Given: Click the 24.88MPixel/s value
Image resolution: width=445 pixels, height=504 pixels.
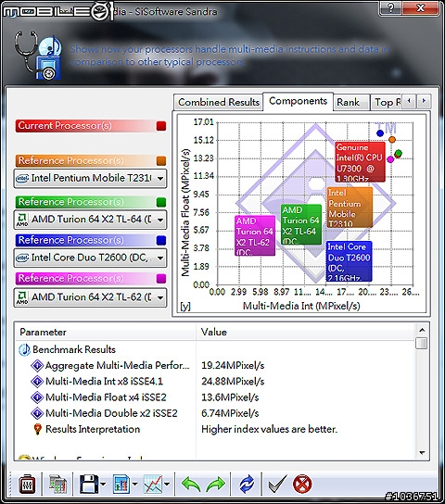Looking at the screenshot, I should pos(233,382).
